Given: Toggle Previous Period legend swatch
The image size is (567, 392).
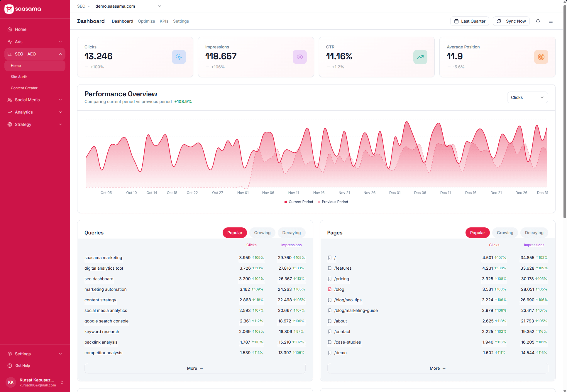Looking at the screenshot, I should (x=319, y=202).
